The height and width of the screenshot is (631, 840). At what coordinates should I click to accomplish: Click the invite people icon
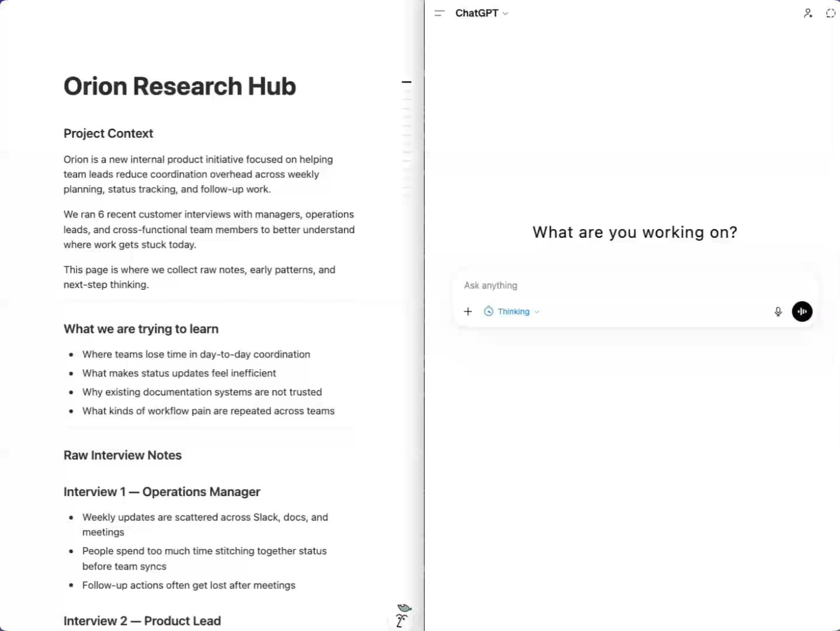click(808, 13)
